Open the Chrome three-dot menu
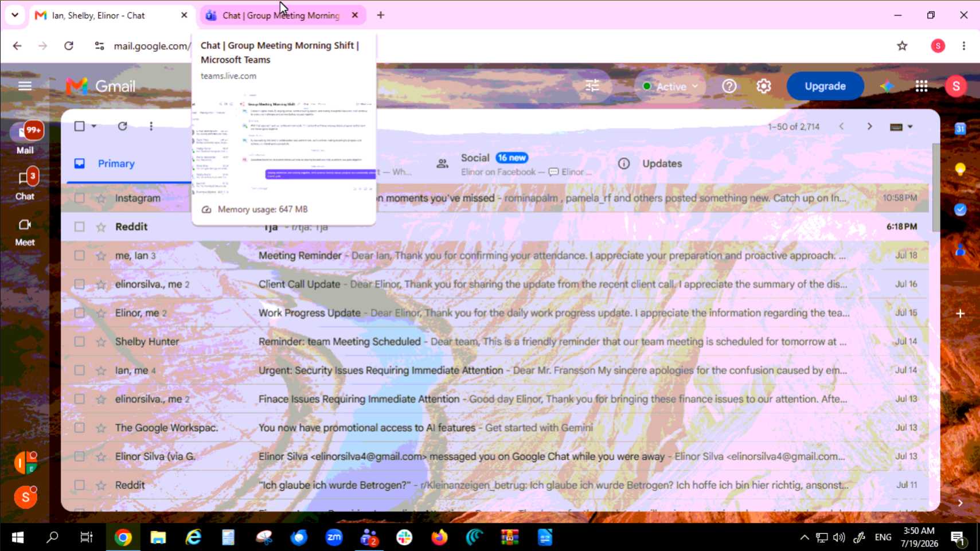Image resolution: width=980 pixels, height=551 pixels. [x=963, y=46]
